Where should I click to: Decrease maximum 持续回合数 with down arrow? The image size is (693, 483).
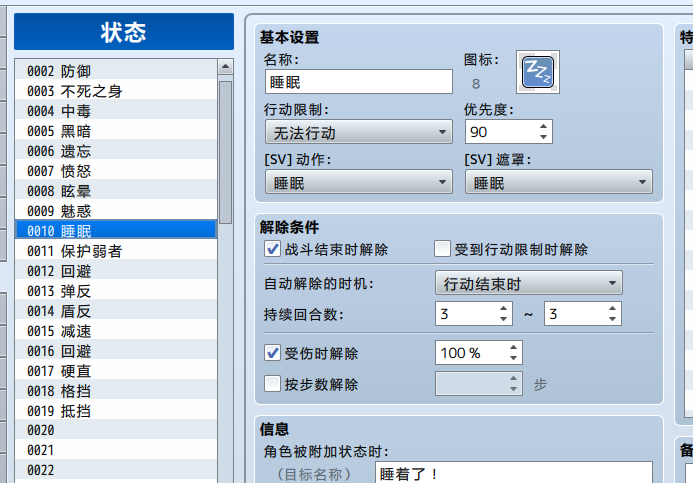(x=612, y=319)
